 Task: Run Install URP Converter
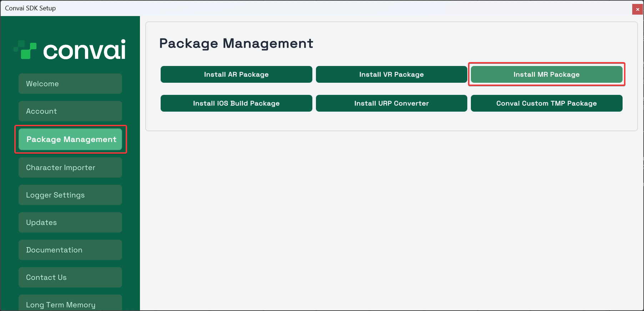(391, 103)
